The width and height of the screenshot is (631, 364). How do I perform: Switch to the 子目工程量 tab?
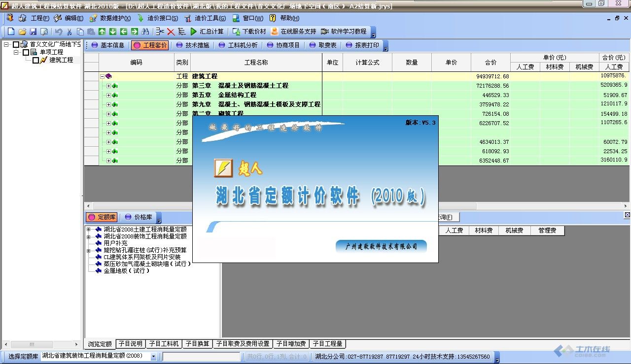(x=328, y=344)
